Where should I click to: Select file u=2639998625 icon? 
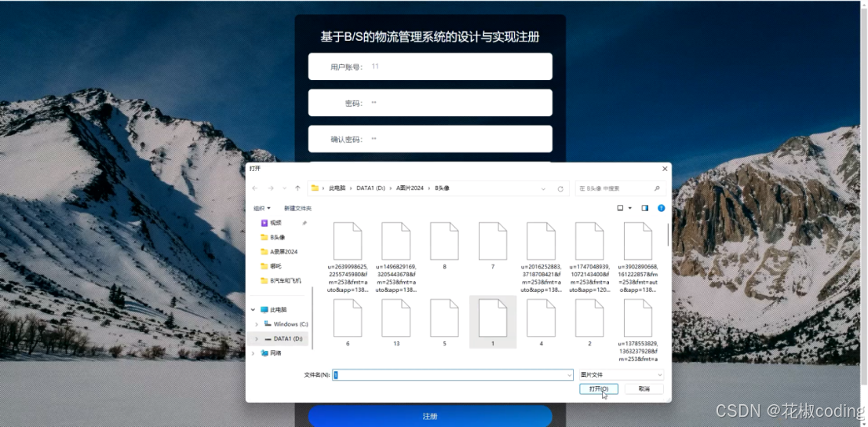(x=348, y=241)
